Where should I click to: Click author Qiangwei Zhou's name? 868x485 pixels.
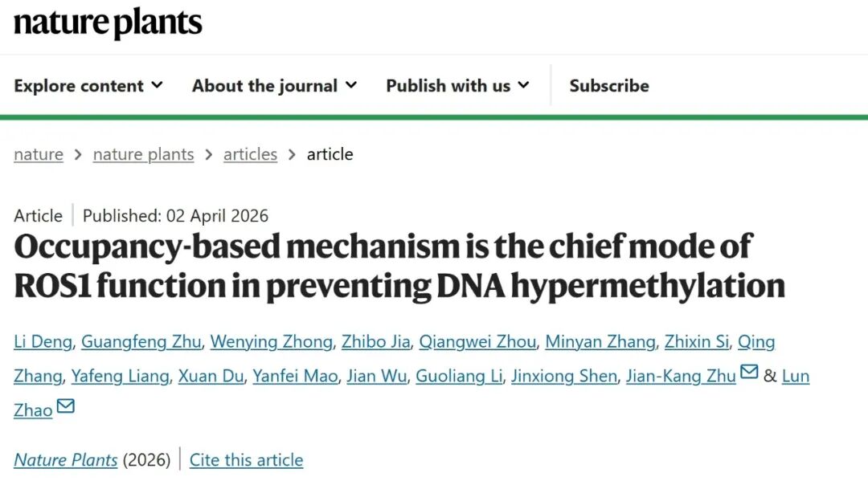[477, 342]
